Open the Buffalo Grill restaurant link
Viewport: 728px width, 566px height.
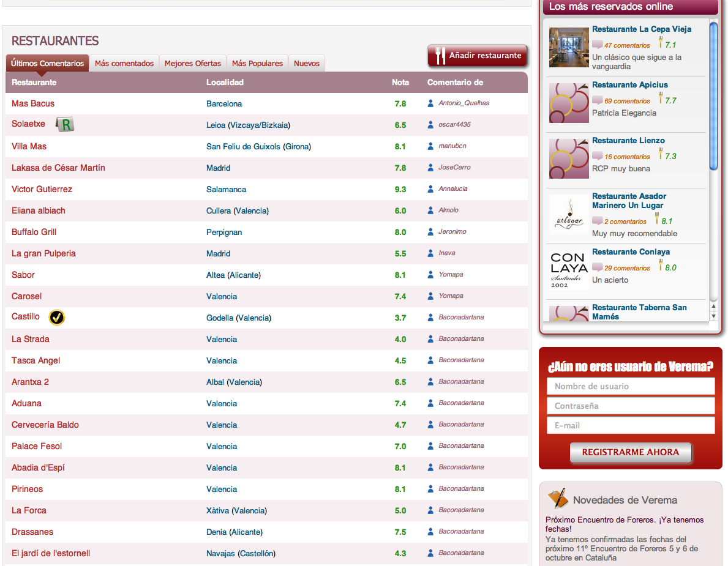click(34, 232)
